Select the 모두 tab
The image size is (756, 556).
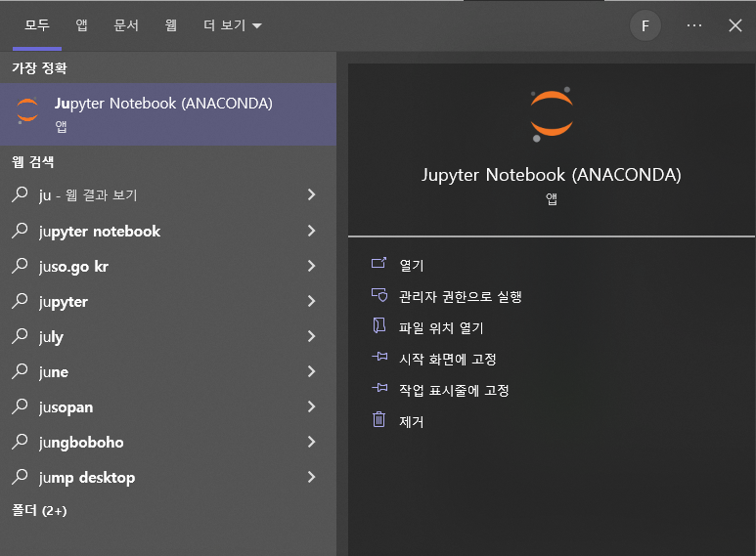[37, 25]
